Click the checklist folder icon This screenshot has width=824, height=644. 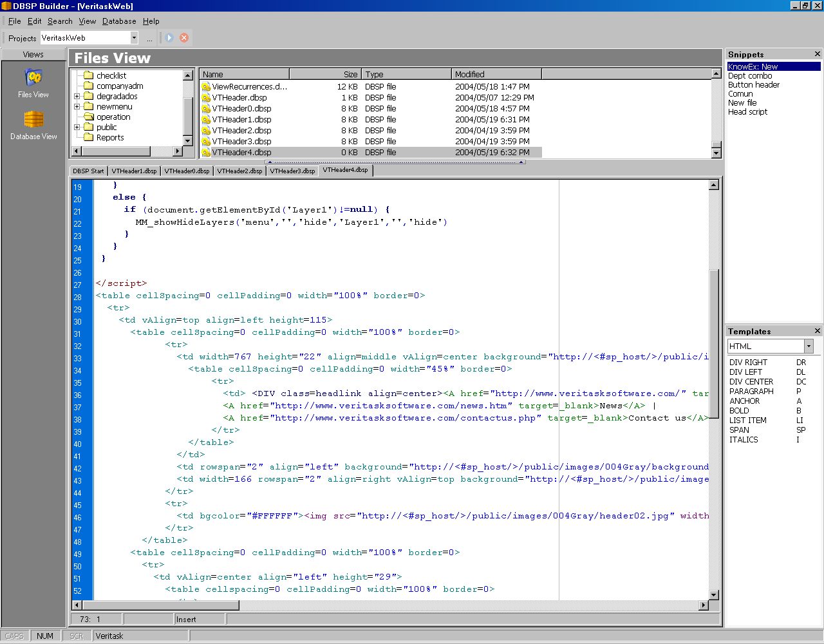point(89,75)
